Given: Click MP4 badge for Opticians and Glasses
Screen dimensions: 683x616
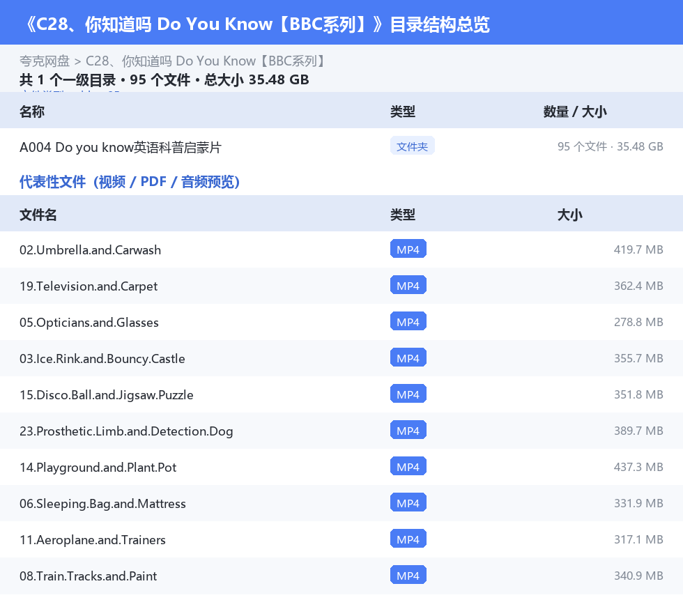Looking at the screenshot, I should 408,321.
